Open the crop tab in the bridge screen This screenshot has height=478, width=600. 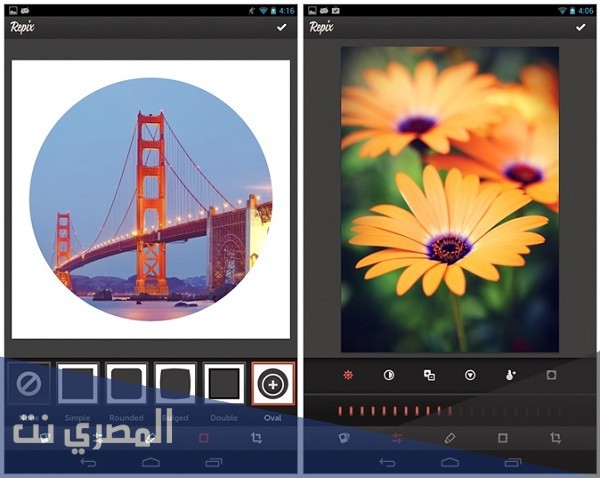(x=256, y=438)
